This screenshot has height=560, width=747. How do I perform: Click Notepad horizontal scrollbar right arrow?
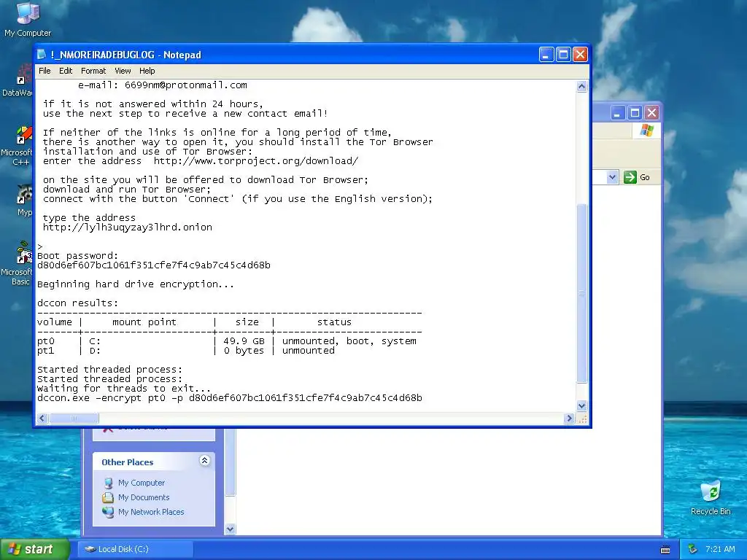click(x=569, y=419)
